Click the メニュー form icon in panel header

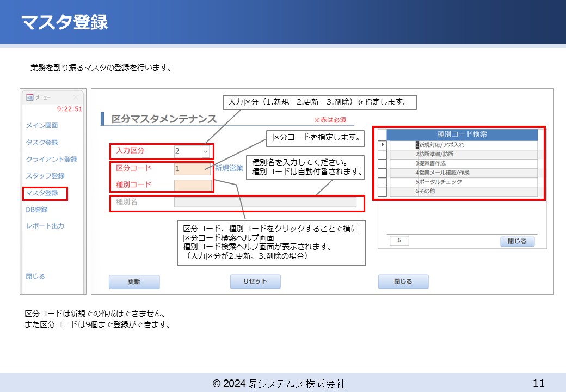coord(30,98)
